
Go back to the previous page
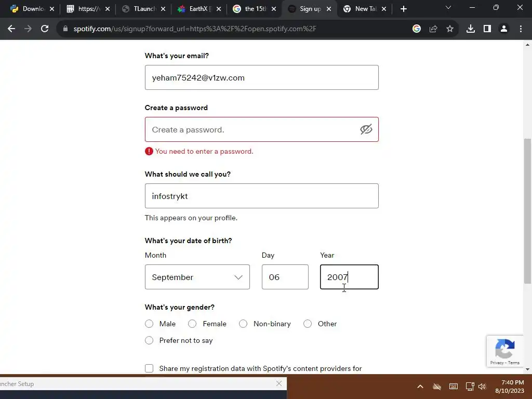click(11, 29)
